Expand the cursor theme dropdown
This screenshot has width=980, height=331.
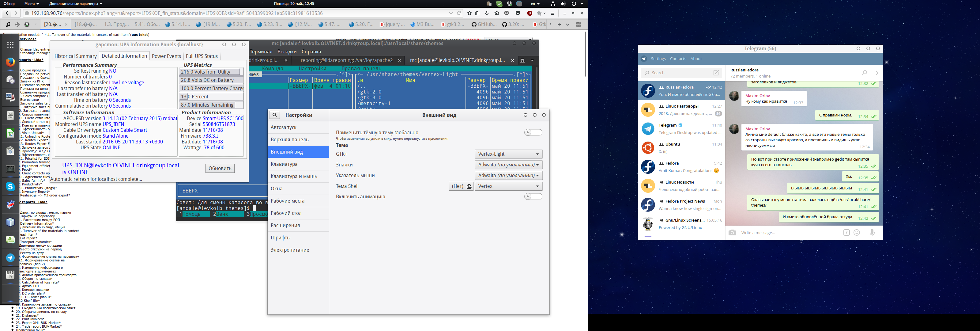tap(508, 176)
